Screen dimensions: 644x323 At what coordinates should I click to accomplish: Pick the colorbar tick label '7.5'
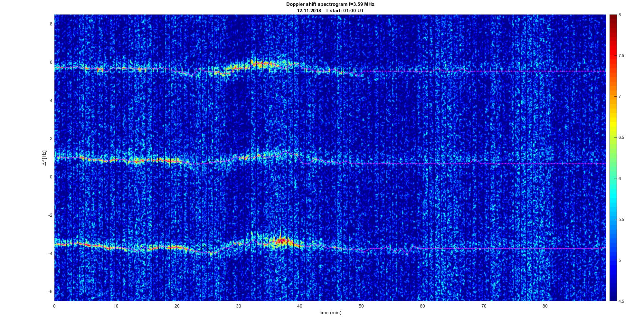tap(621, 56)
